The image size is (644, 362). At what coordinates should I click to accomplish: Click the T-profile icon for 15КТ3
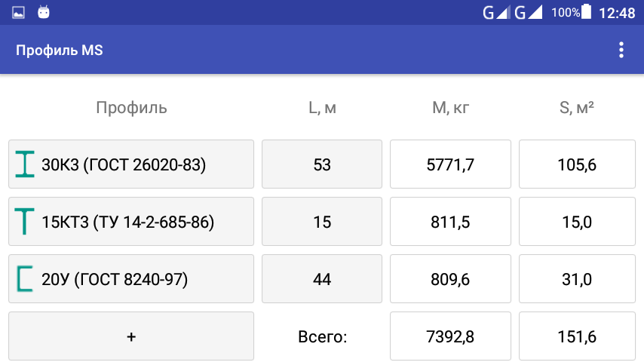pos(26,222)
